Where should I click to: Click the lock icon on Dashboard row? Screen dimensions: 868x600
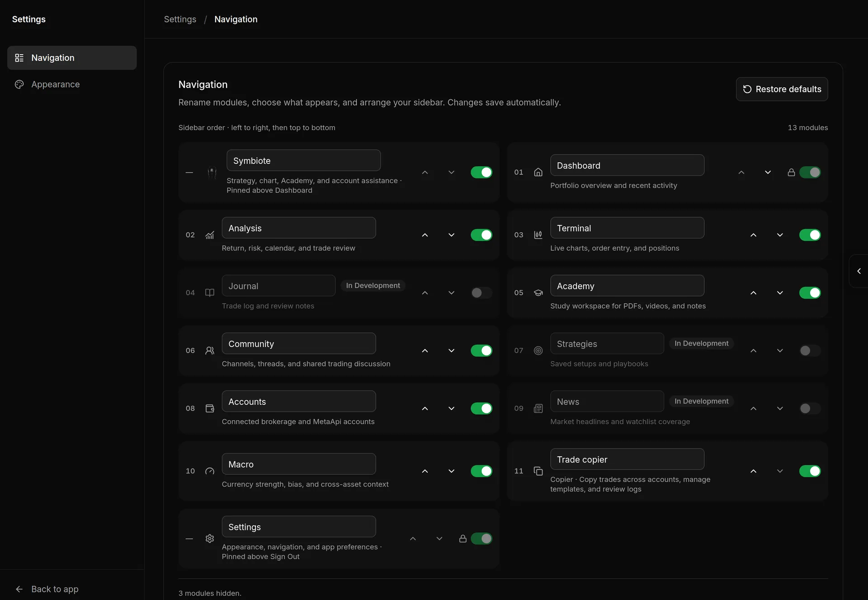point(791,172)
